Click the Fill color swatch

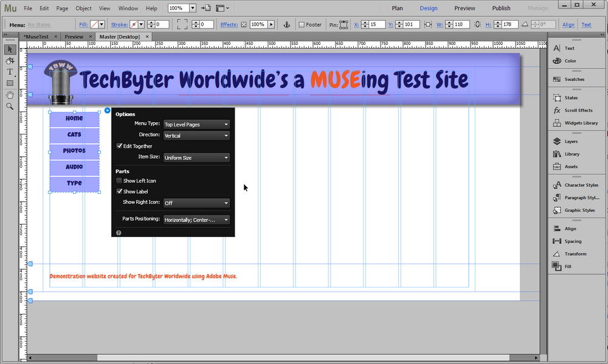click(94, 24)
